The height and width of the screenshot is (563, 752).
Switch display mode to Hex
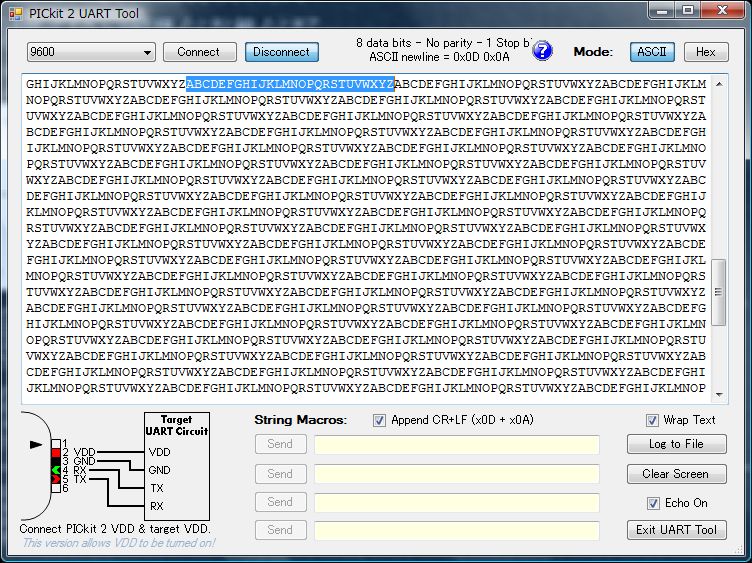click(x=706, y=52)
